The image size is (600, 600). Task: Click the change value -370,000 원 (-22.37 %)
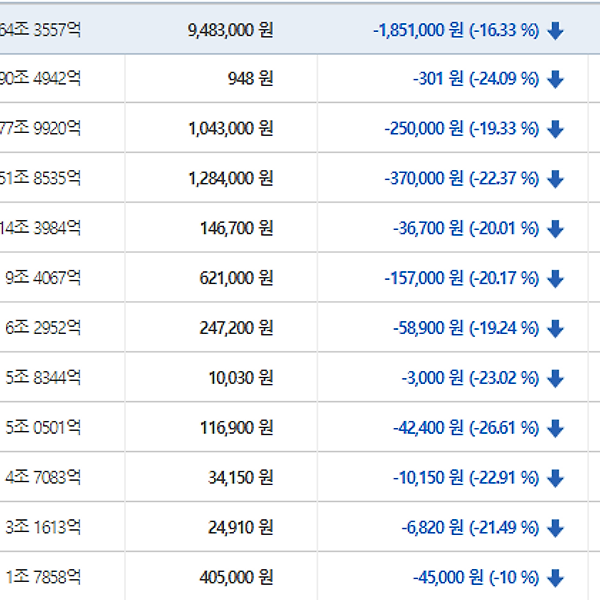[461, 179]
